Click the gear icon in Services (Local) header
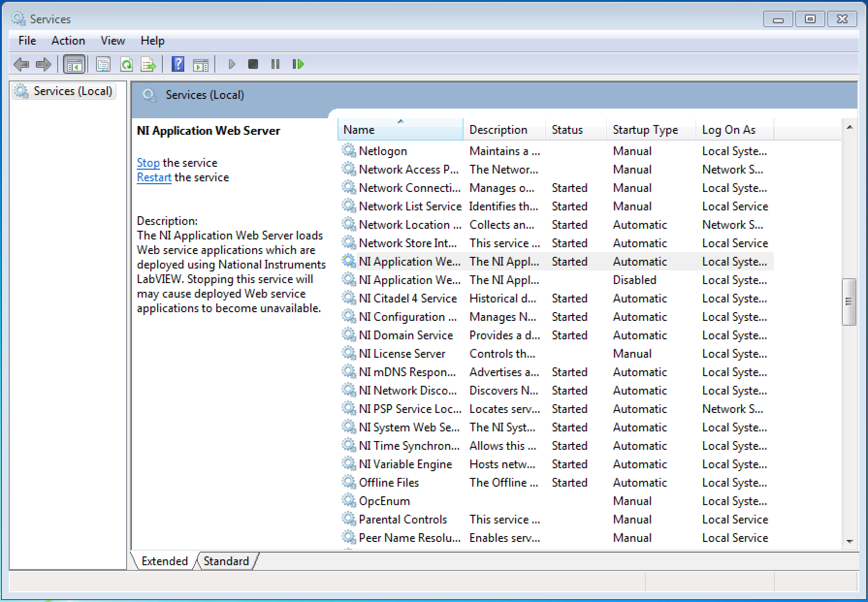Screen dimensions: 868x602 149,95
